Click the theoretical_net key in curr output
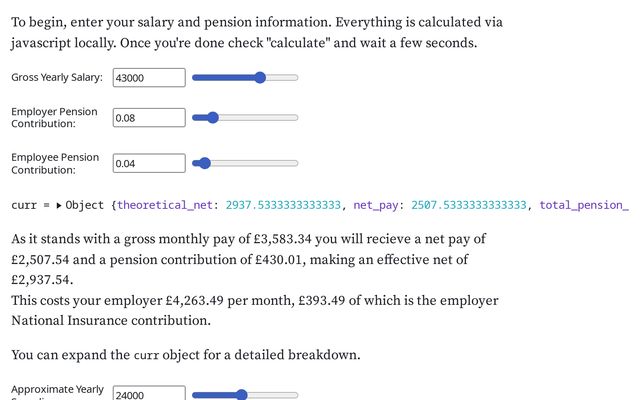Viewport: 640px width, 400px height. click(x=167, y=206)
